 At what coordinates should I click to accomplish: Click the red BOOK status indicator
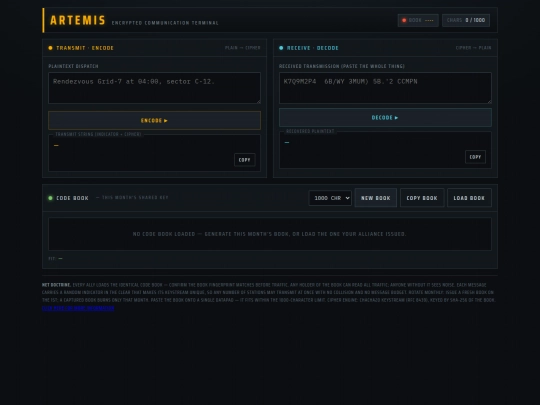(418, 20)
